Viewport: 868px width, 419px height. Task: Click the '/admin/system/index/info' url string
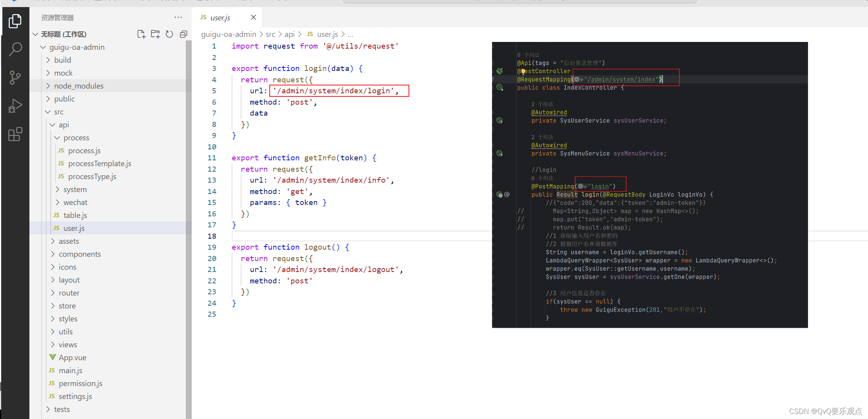[331, 180]
